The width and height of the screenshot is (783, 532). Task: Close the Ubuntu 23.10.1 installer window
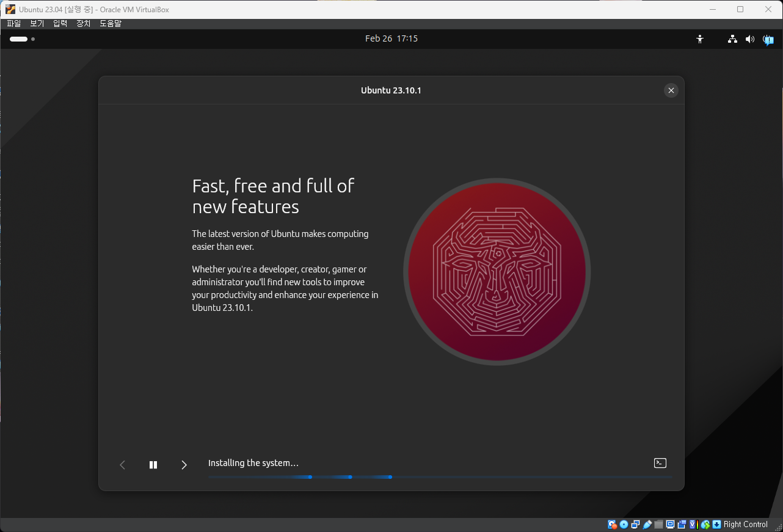(671, 90)
